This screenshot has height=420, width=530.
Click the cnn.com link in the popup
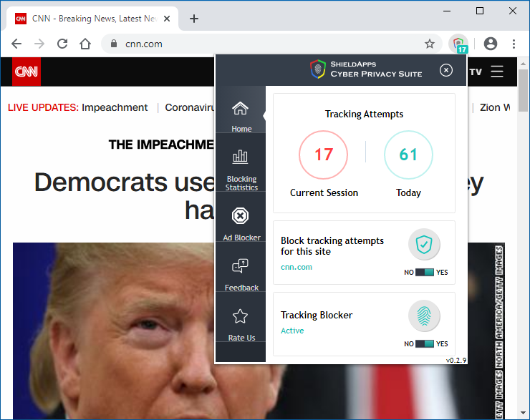pos(297,267)
